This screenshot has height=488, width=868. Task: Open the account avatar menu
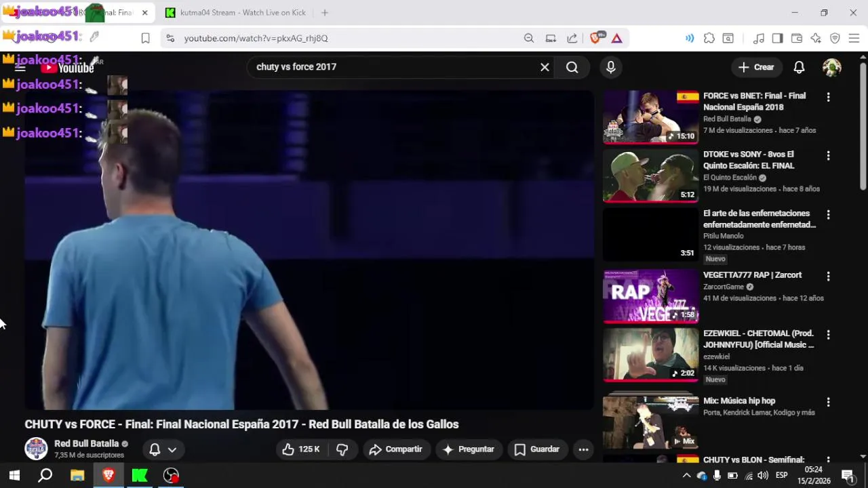[x=832, y=67]
